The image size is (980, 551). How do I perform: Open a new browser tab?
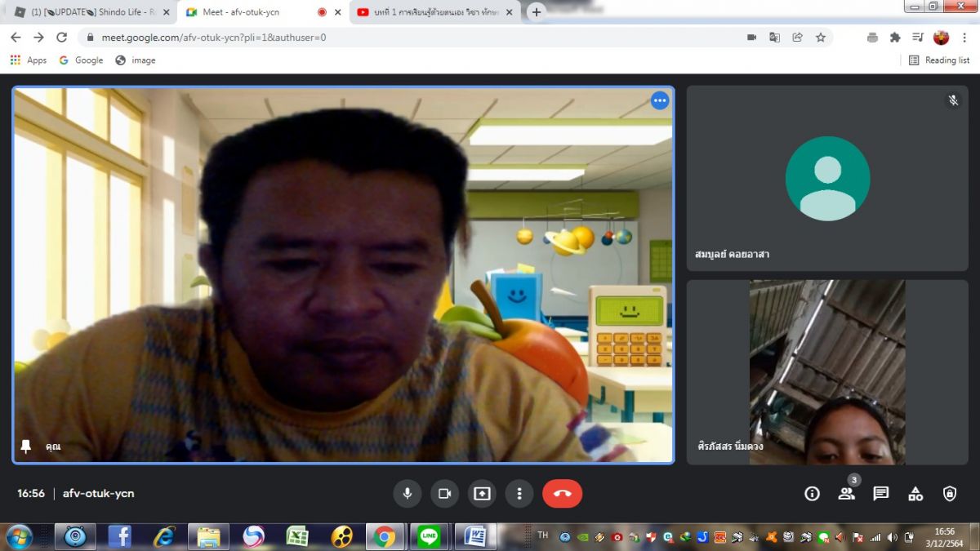click(537, 12)
